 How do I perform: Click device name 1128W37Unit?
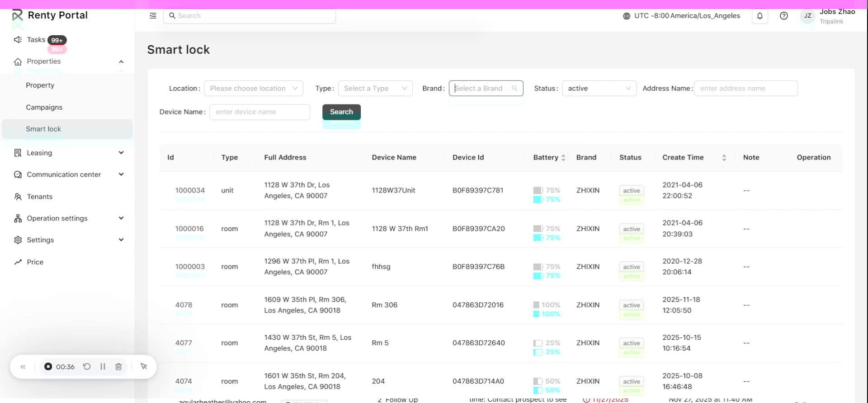(393, 191)
